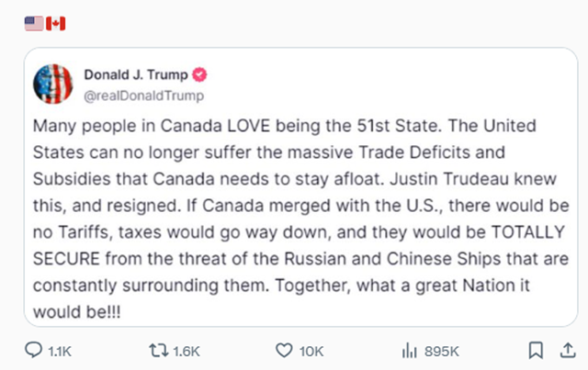The image size is (588, 370).
Task: Repost the tweet using the retweet arrows icon
Action: point(160,350)
